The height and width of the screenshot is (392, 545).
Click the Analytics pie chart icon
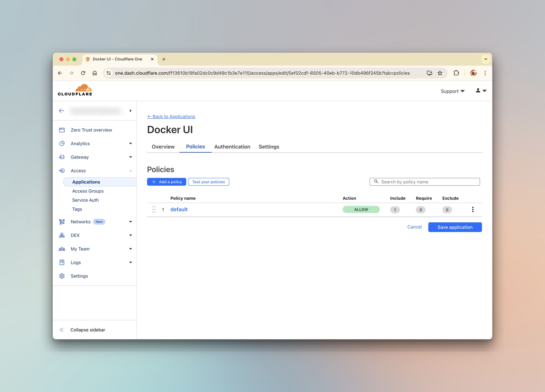click(62, 143)
